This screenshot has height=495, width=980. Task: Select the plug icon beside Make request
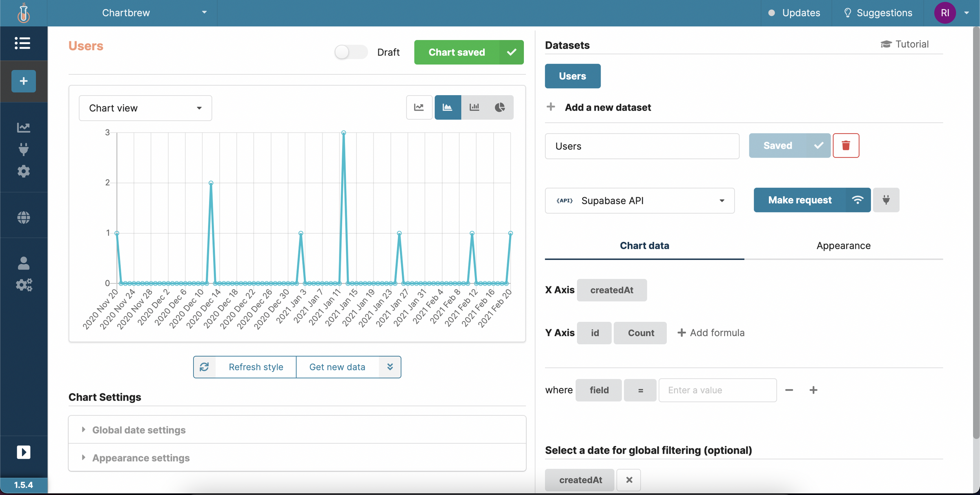[x=886, y=200]
